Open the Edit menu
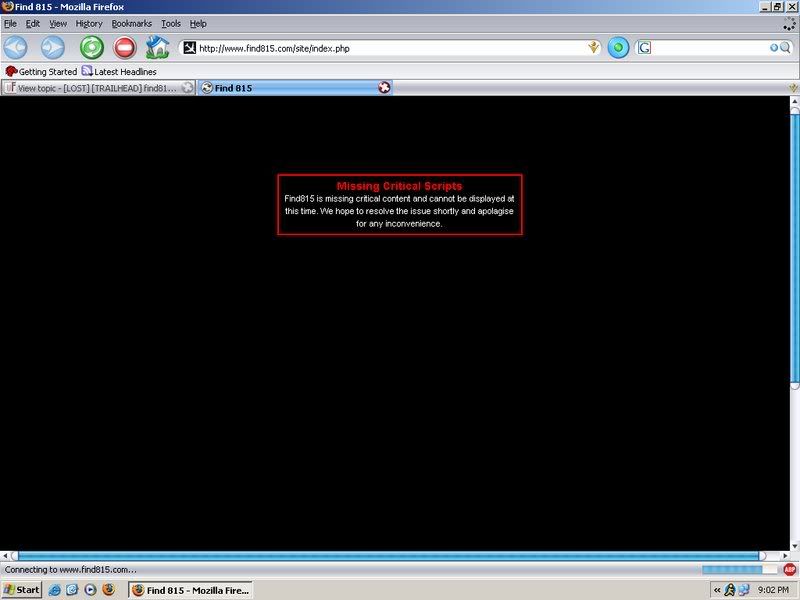 pyautogui.click(x=33, y=23)
